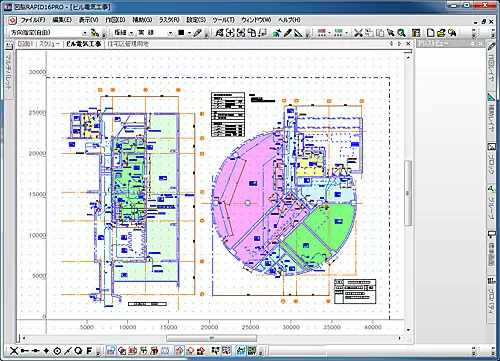
Task: Click the blank new document icon
Action: [x=431, y=33]
